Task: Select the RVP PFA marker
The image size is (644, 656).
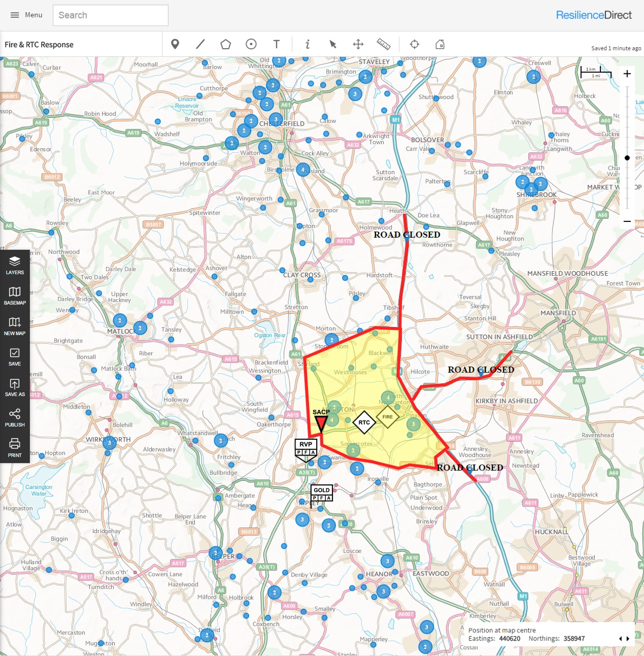Action: pos(306,450)
